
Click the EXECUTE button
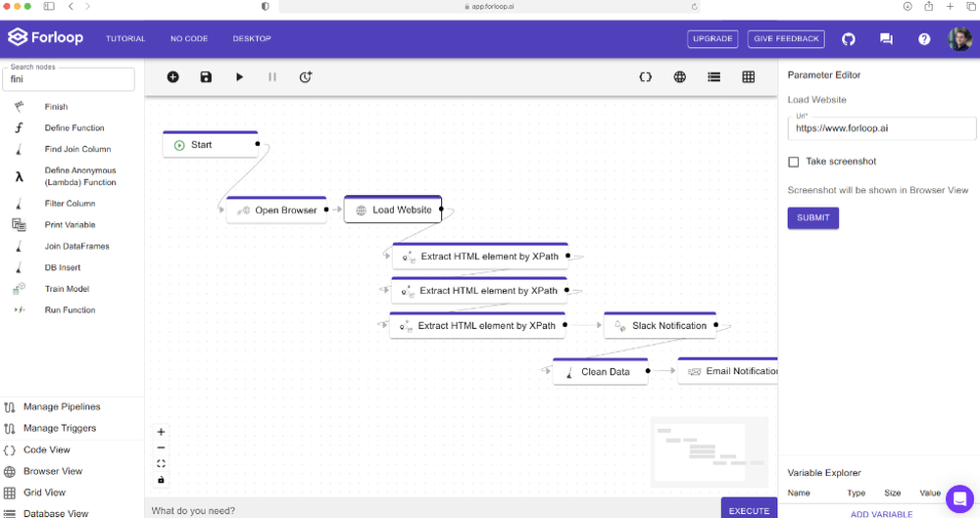(749, 508)
